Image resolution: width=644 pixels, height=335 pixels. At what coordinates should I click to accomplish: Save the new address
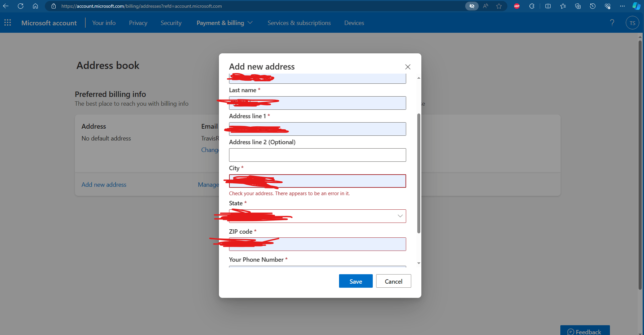356,281
